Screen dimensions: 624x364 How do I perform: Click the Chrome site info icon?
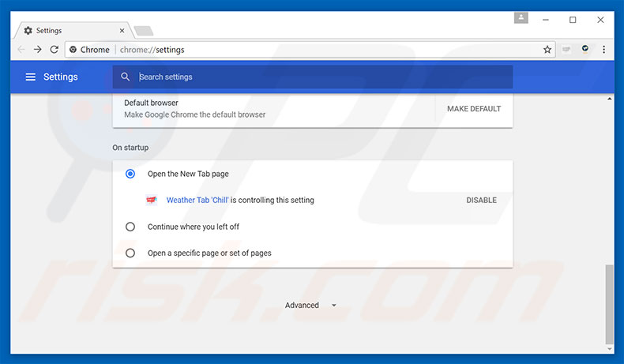[x=73, y=50]
